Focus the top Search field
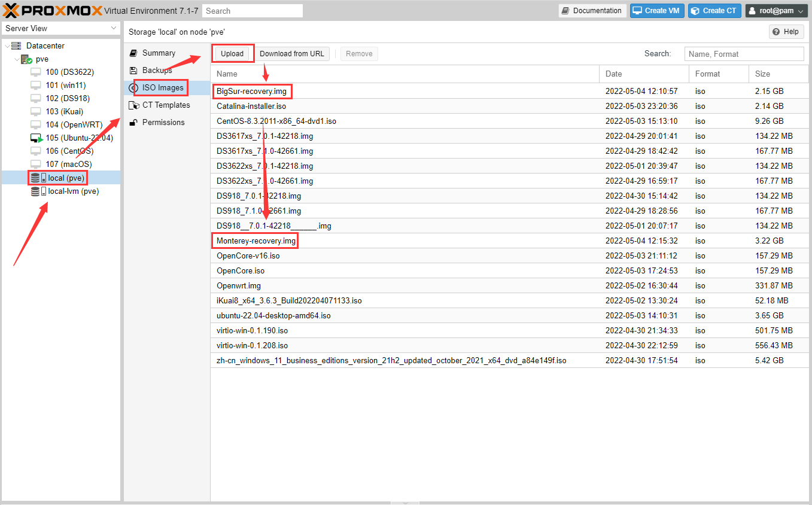The width and height of the screenshot is (812, 505). [x=253, y=11]
